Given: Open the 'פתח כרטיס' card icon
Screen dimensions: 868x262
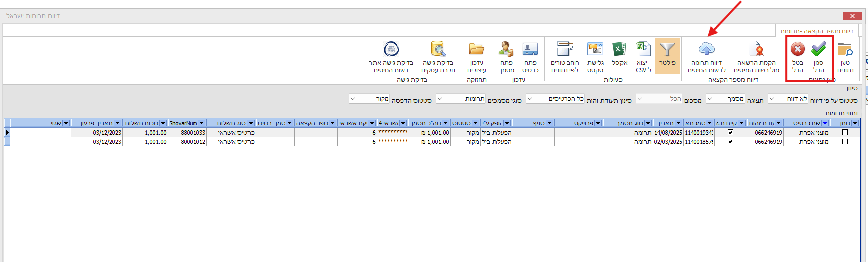Looking at the screenshot, I should [530, 50].
